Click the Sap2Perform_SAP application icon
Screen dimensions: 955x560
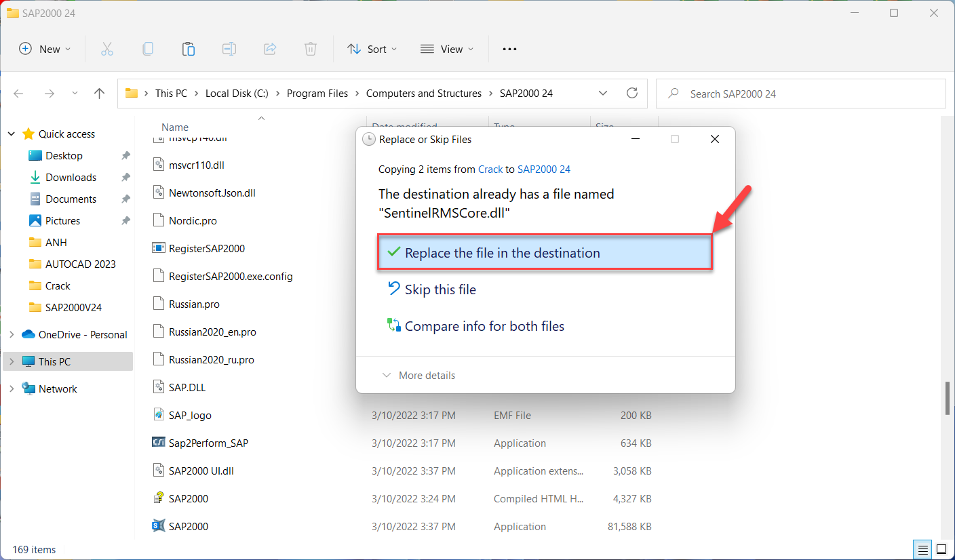pos(159,443)
